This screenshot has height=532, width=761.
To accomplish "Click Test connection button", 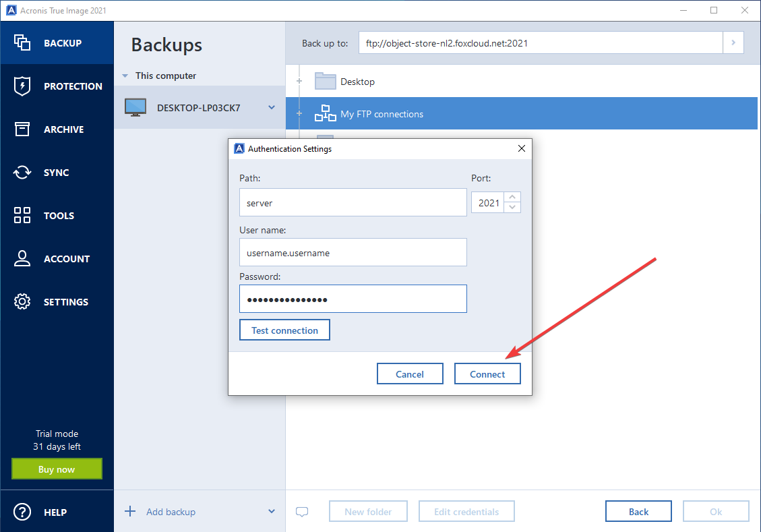I will point(284,330).
